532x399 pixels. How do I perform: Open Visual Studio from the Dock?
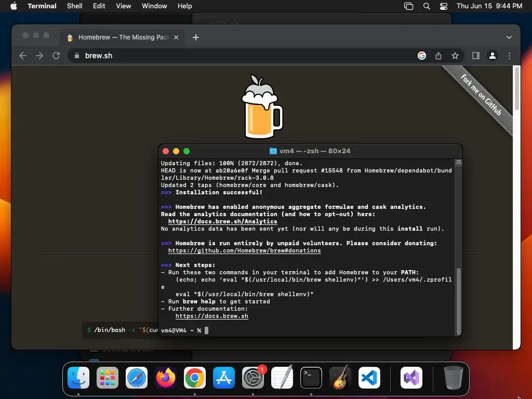(411, 378)
